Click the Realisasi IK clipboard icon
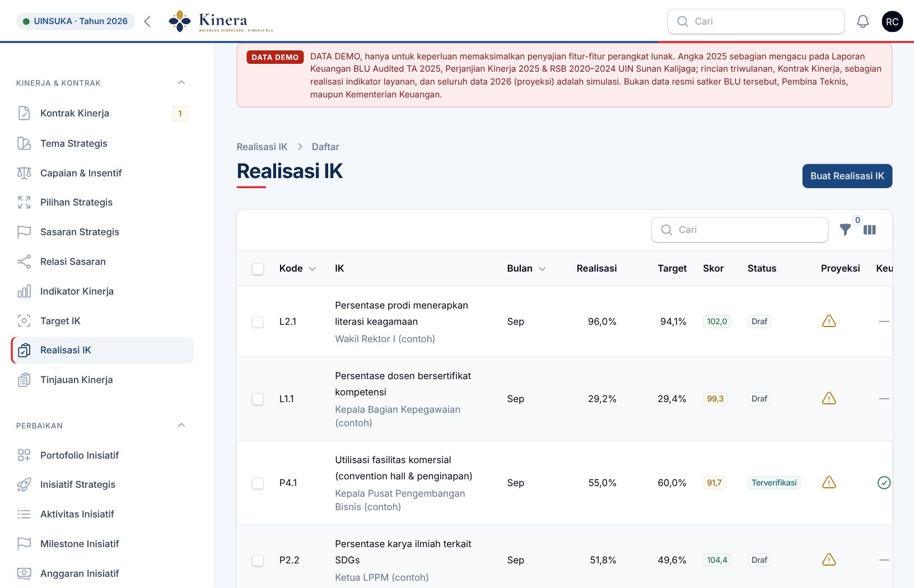Viewport: 914px width, 588px height. pos(24,350)
